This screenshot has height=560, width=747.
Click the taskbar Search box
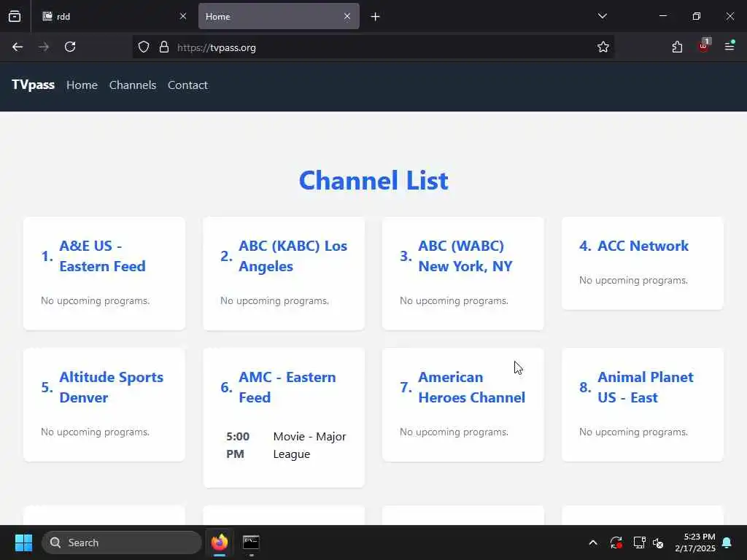[x=122, y=542]
